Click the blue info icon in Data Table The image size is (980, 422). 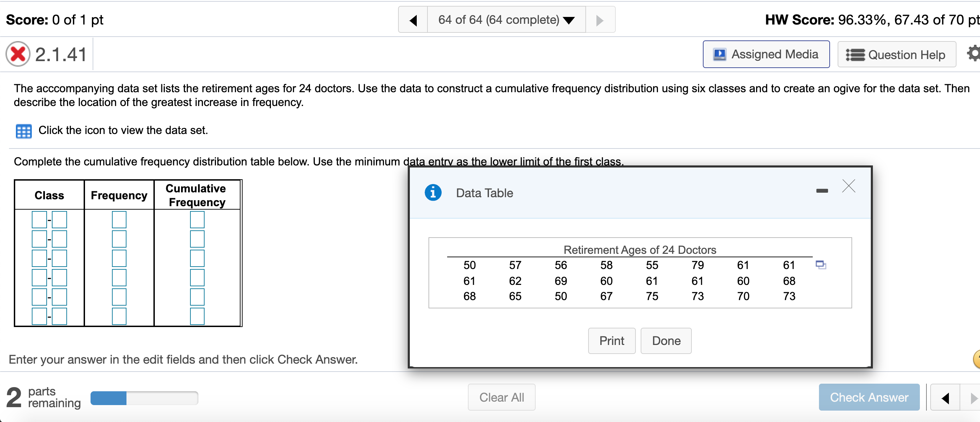point(433,192)
